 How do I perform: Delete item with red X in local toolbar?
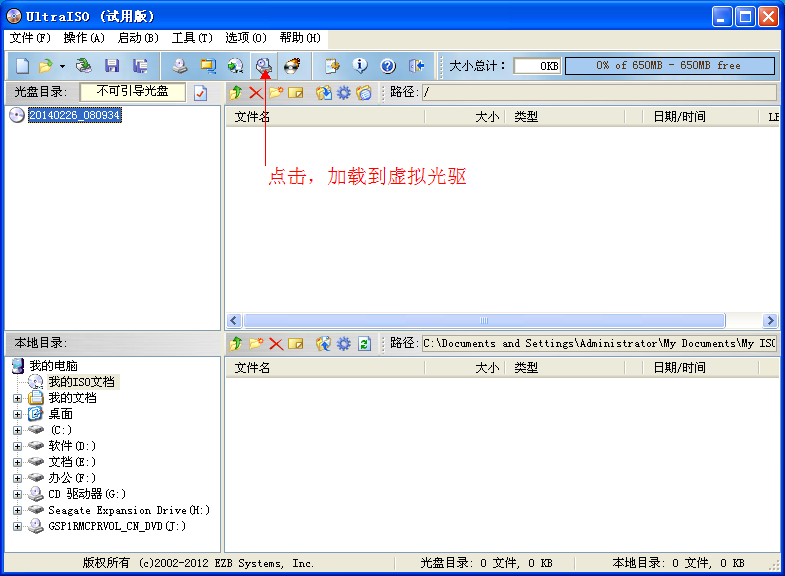pyautogui.click(x=276, y=344)
